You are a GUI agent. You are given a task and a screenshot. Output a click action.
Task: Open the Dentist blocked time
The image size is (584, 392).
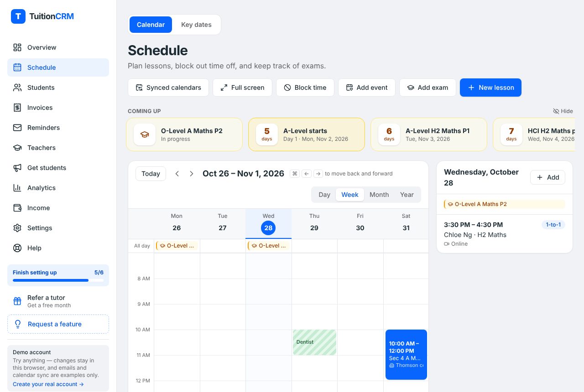(314, 342)
